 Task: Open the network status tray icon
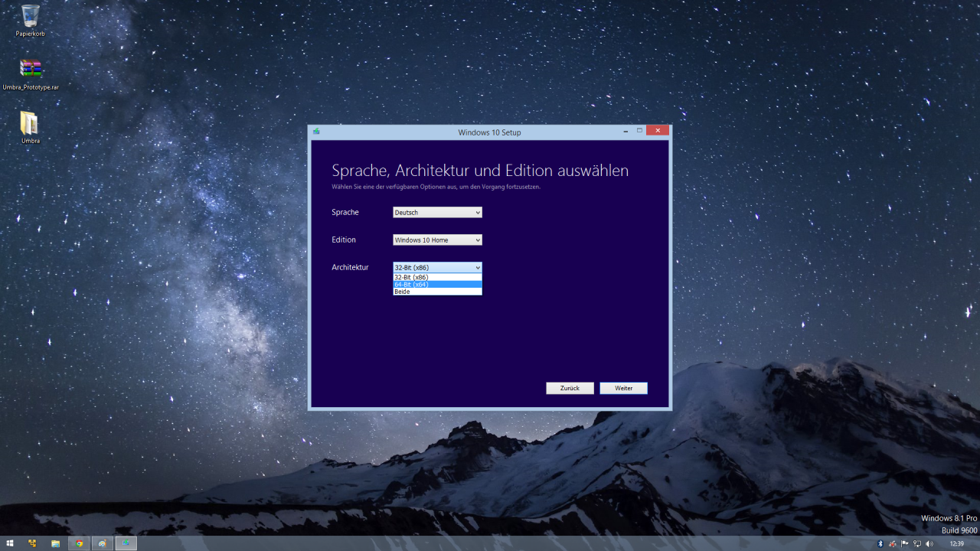pos(917,543)
